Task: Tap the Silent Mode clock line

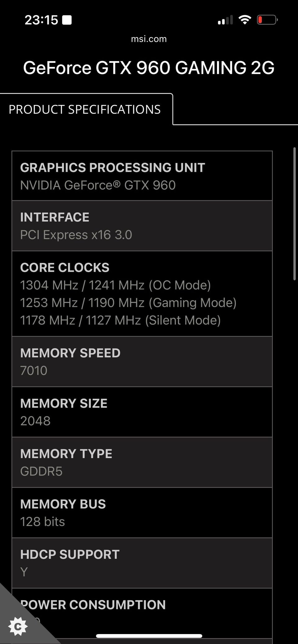Action: coord(120,320)
